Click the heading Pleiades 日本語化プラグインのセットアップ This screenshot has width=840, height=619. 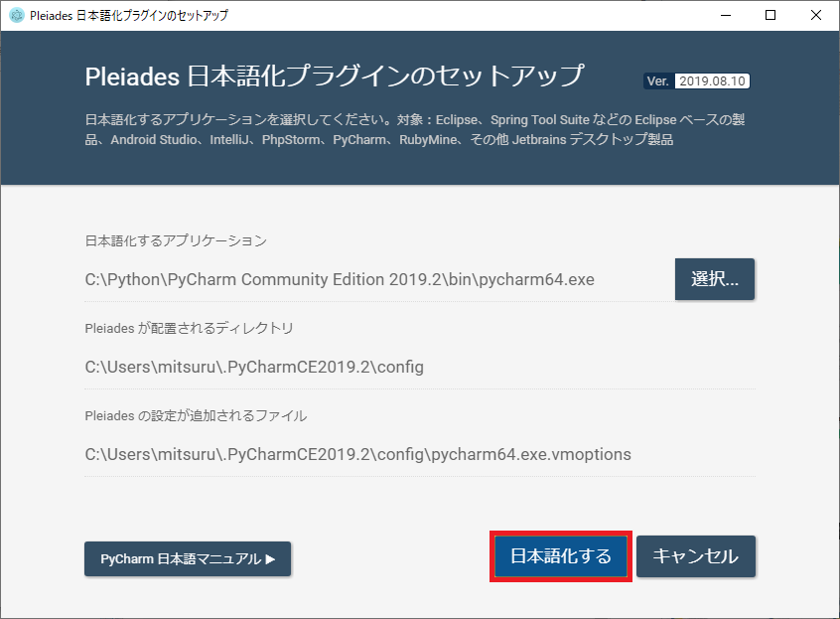click(335, 77)
